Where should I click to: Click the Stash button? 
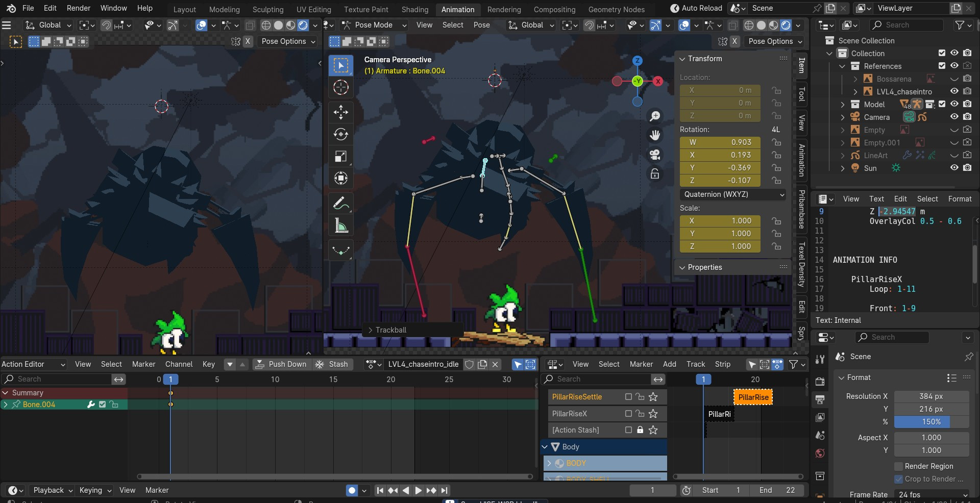click(333, 364)
